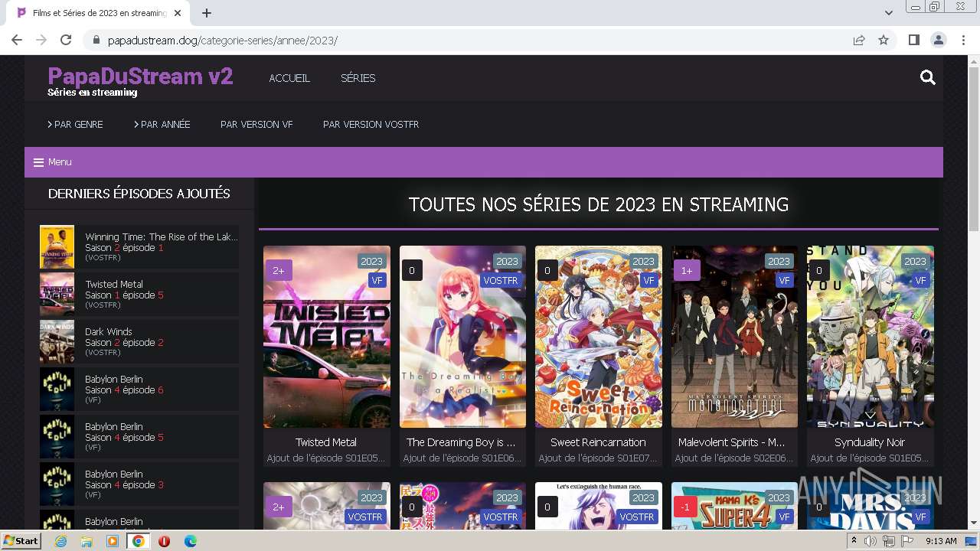Open the Synduality Noir poster
980x551 pixels.
tap(871, 336)
